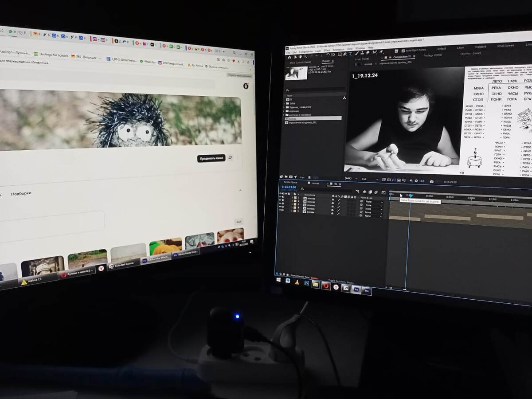Image resolution: width=532 pixels, height=399 pixels.
Task: Switch to the Project panel tab
Action: [326, 61]
